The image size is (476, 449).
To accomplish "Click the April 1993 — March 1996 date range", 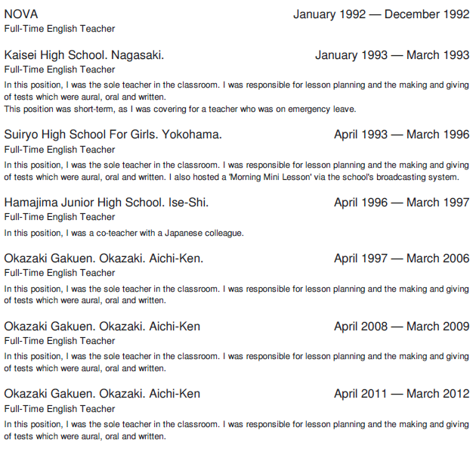I will [x=401, y=135].
